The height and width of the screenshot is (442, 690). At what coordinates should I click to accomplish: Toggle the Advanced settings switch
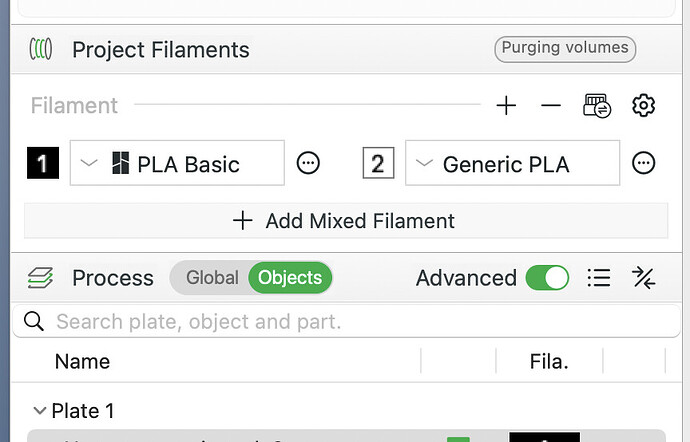pos(547,278)
